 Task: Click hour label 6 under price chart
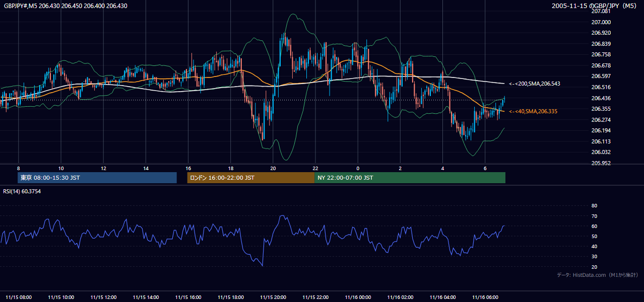coord(485,168)
